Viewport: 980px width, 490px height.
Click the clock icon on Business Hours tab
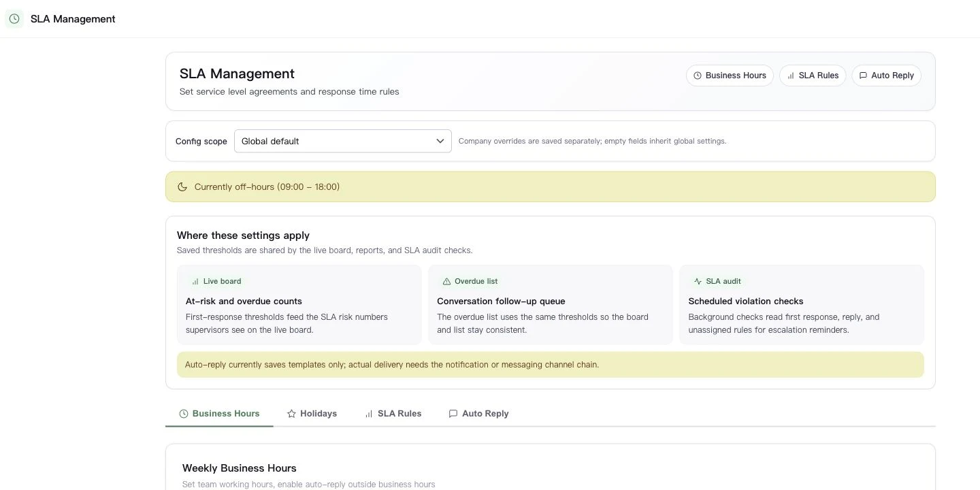(184, 414)
